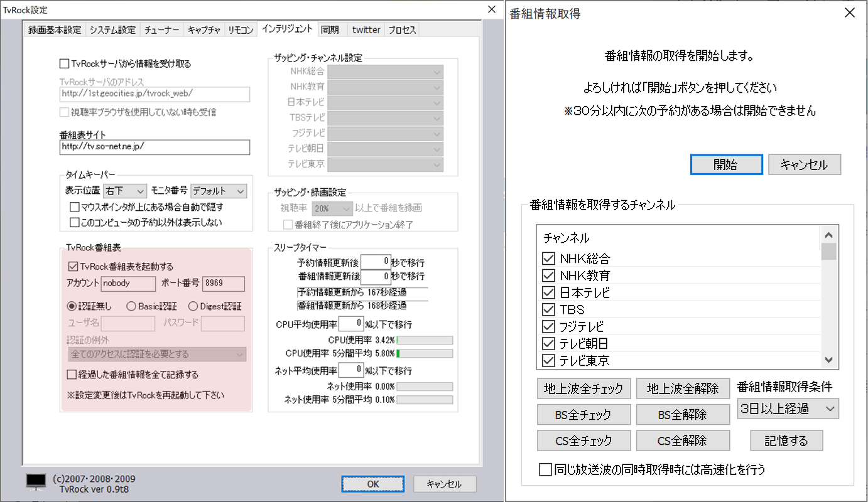Switch to プロセス tab
This screenshot has height=502, width=868.
(402, 29)
